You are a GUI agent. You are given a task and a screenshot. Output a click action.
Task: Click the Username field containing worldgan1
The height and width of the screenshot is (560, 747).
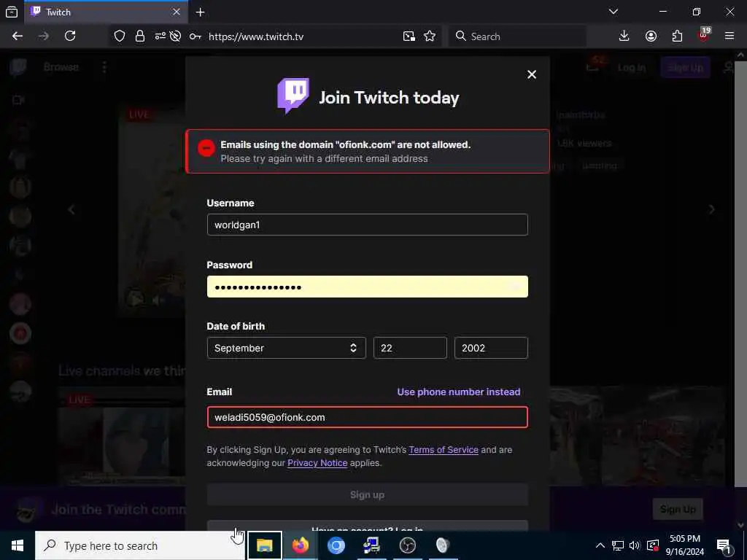coord(368,225)
